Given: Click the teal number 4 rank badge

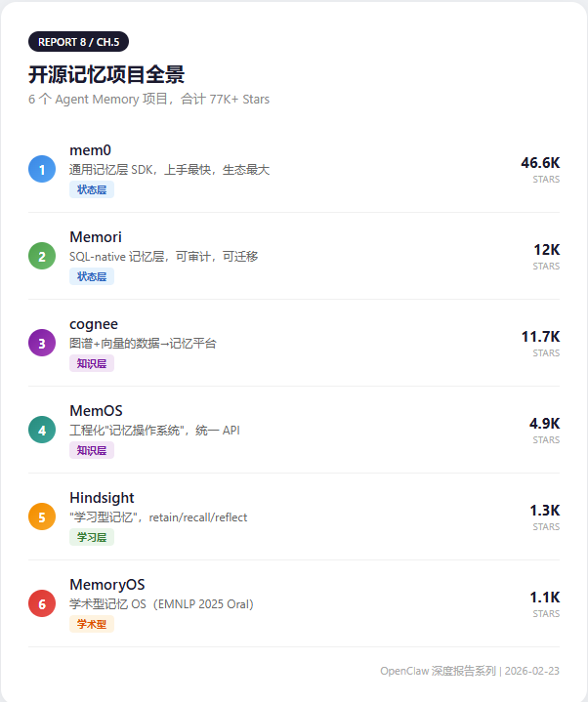Looking at the screenshot, I should click(42, 430).
